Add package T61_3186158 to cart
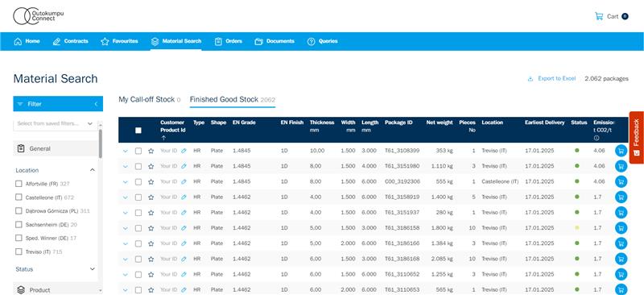Image resolution: width=644 pixels, height=295 pixels. 621,228
